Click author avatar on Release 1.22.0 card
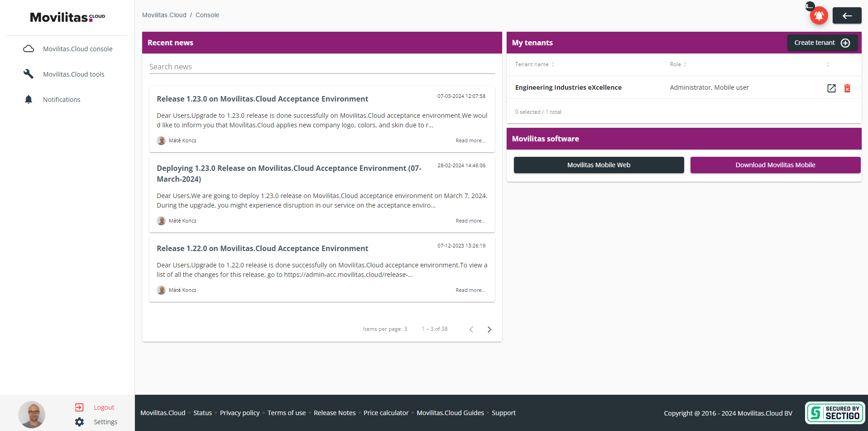868x431 pixels. 161,290
